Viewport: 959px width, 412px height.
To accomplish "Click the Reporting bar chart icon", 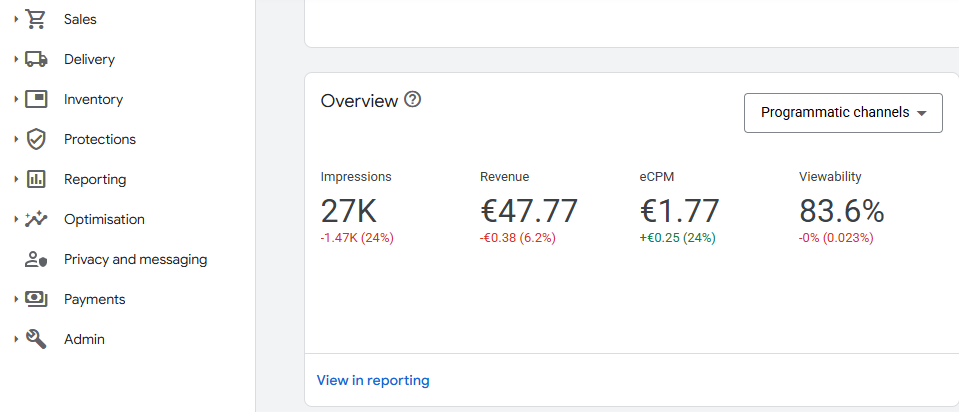I will tap(36, 179).
